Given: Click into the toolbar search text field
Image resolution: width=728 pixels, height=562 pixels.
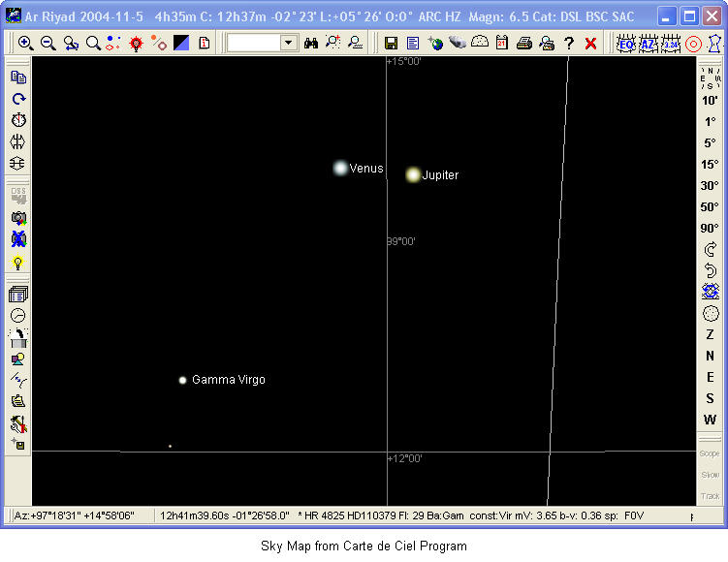Looking at the screenshot, I should pos(254,44).
